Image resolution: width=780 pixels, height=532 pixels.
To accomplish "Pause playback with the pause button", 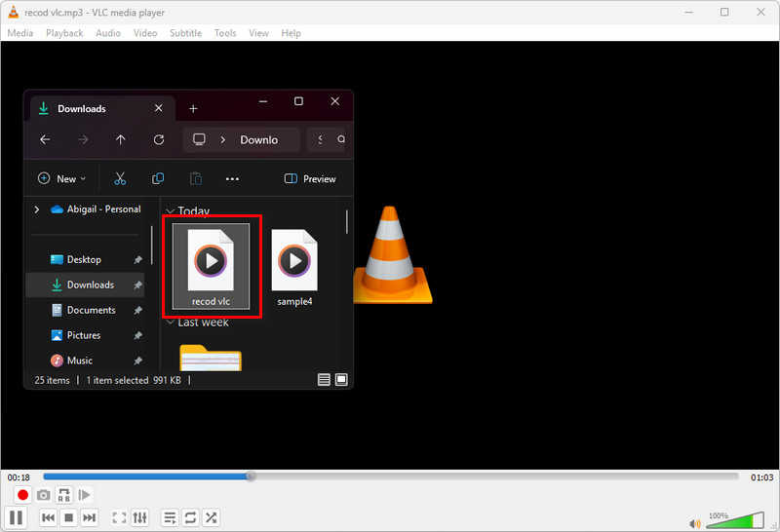I will (16, 517).
